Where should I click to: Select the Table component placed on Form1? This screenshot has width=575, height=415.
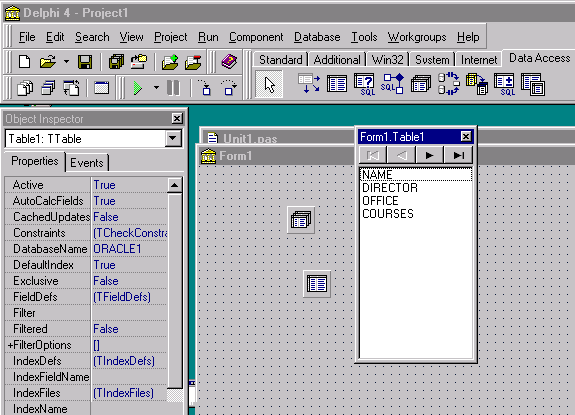tap(317, 284)
